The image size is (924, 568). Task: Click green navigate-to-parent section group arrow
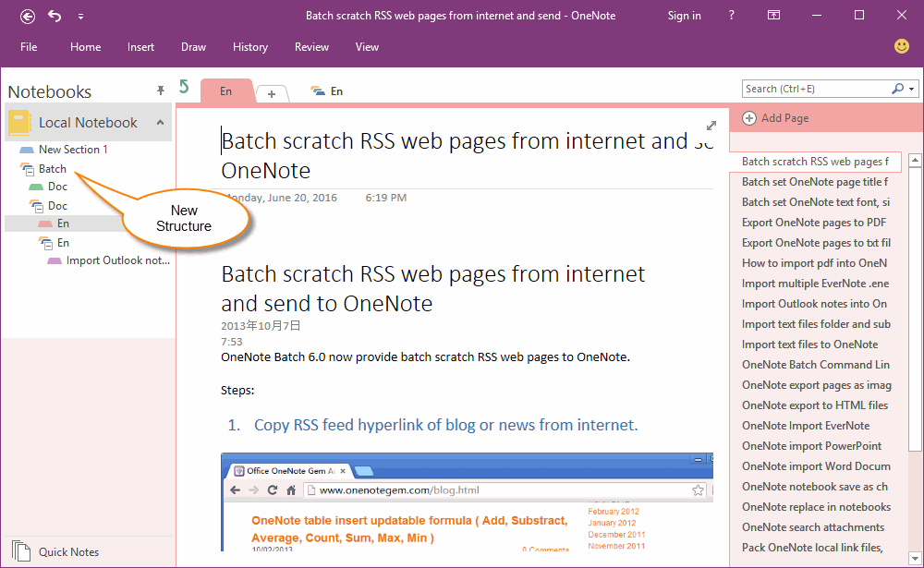tap(184, 87)
